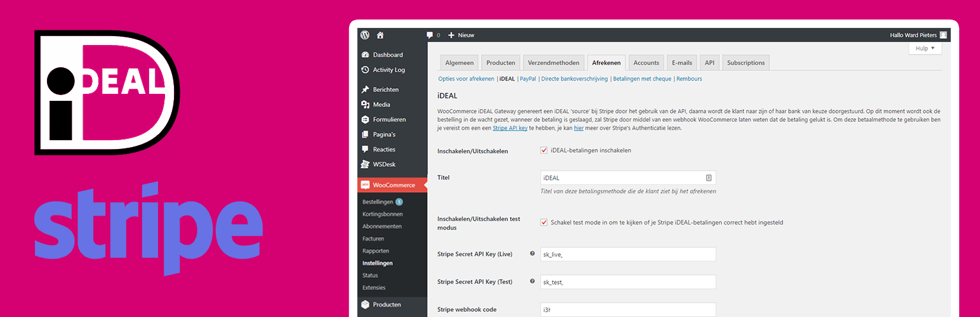The image size is (980, 317).
Task: Open the site home icon
Action: click(x=380, y=35)
